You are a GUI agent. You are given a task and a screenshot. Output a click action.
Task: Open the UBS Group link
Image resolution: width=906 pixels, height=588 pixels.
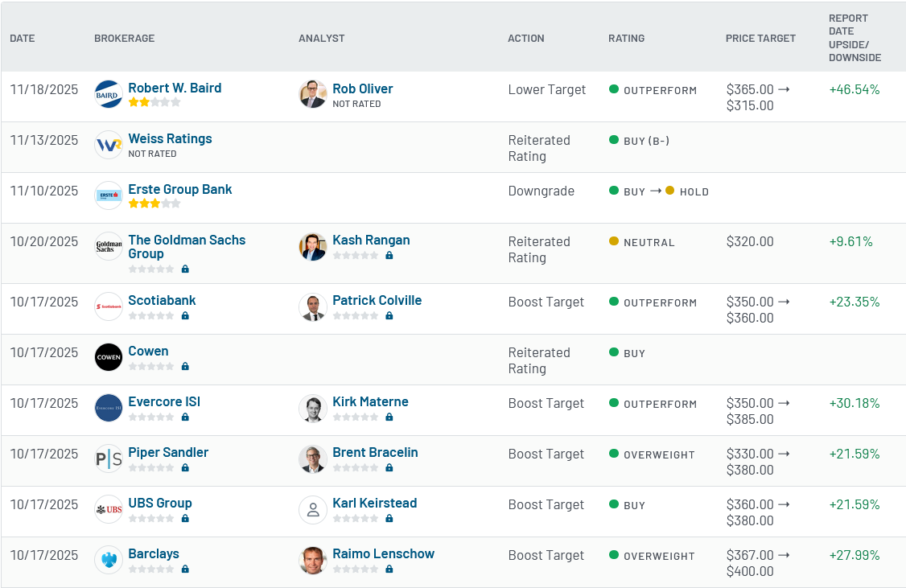160,503
